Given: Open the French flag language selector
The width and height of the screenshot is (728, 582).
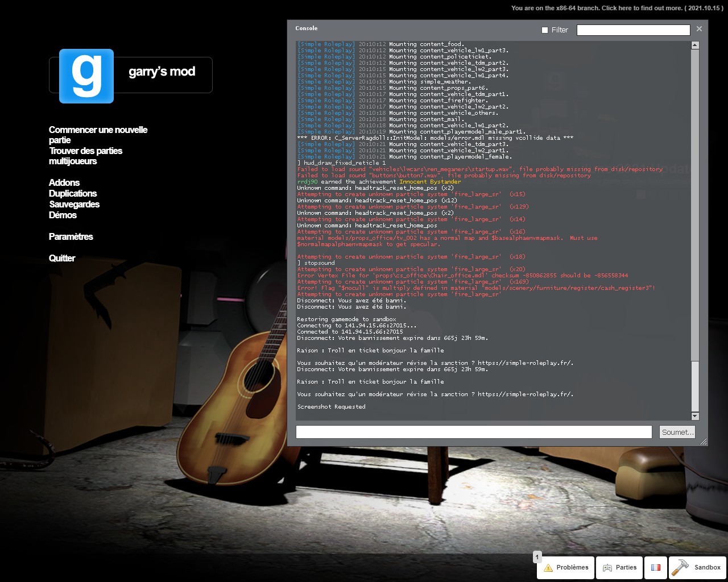Looking at the screenshot, I should [x=656, y=567].
